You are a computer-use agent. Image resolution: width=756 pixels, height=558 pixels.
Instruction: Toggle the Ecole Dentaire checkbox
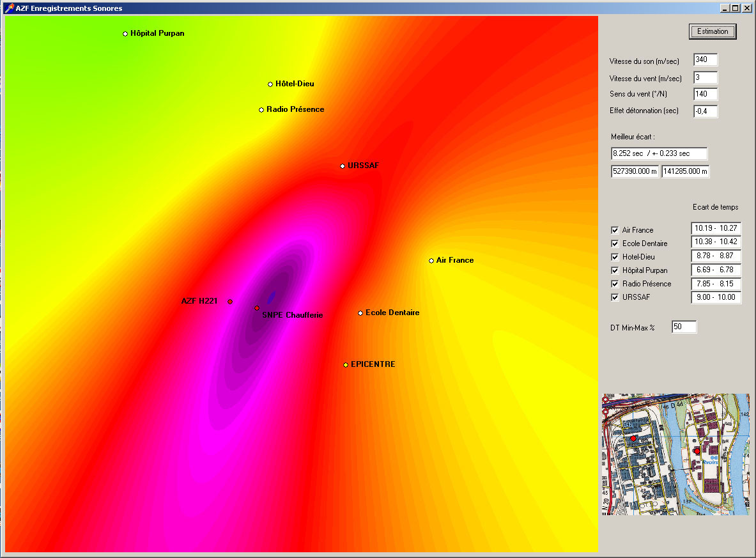click(615, 244)
